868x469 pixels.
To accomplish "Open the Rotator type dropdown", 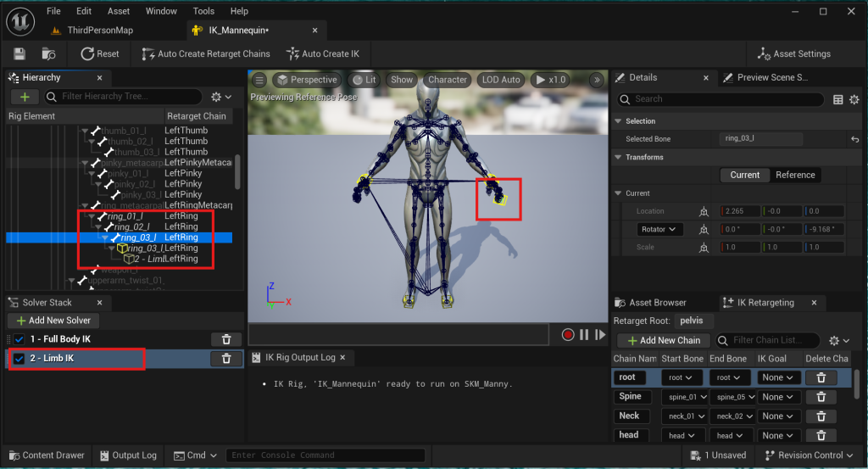I will 659,229.
